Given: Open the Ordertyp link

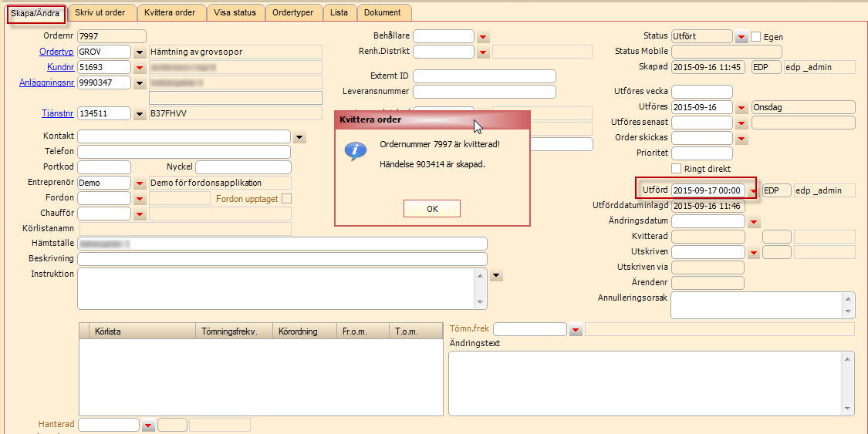Looking at the screenshot, I should click(56, 52).
